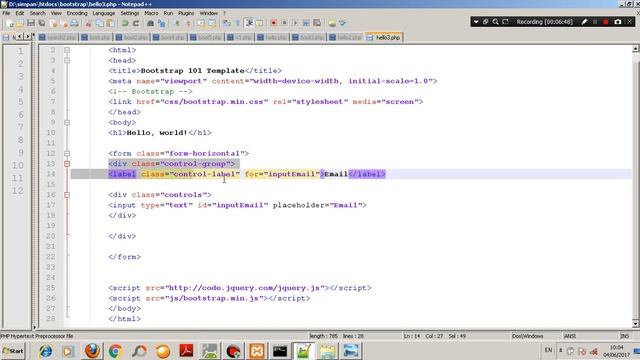Open the Edit menu
Image resolution: width=640 pixels, height=360 pixels.
[20, 13]
